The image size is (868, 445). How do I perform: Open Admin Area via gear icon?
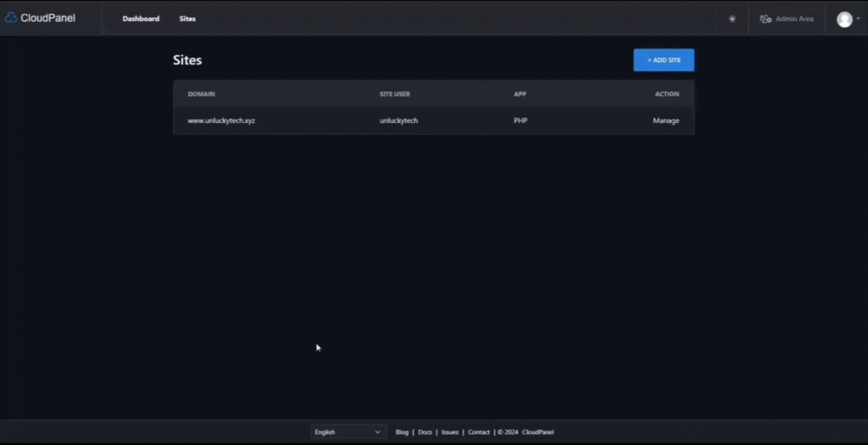click(765, 19)
